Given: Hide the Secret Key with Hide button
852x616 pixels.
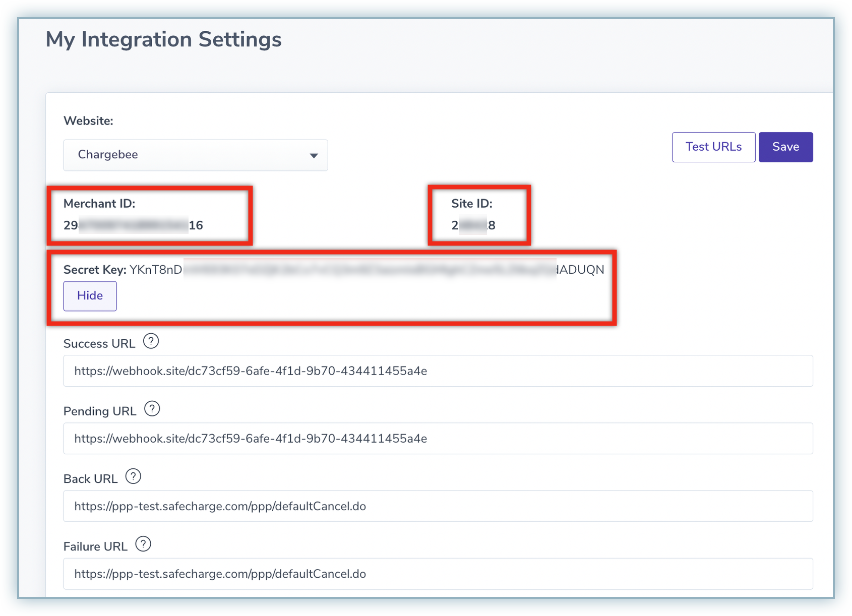Looking at the screenshot, I should (x=90, y=296).
